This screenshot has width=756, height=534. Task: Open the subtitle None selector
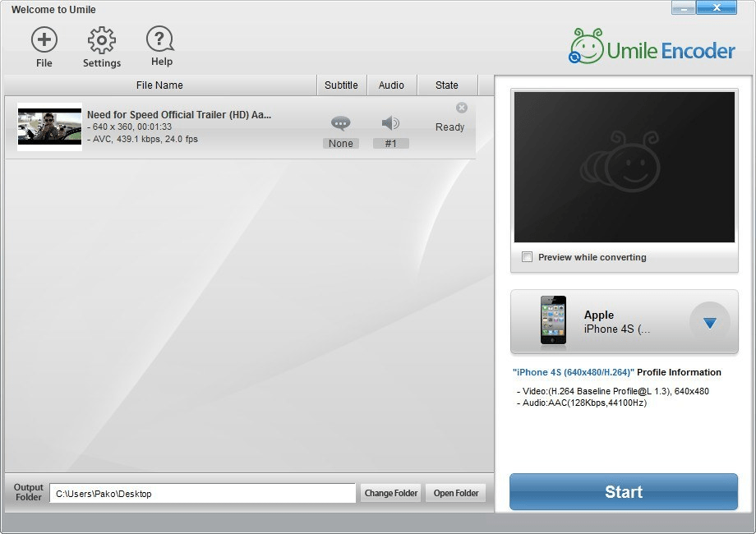(x=340, y=143)
